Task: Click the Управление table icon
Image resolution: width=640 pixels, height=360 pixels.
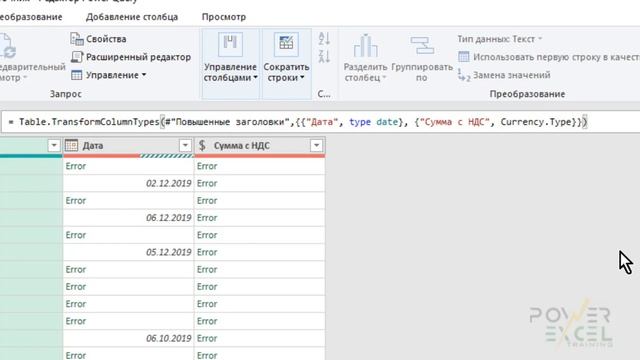Action: pyautogui.click(x=77, y=75)
